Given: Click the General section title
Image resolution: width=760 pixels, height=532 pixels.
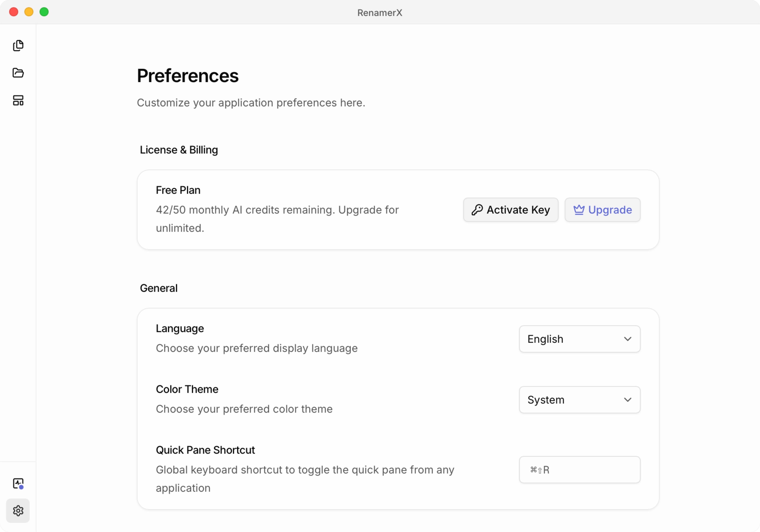Looking at the screenshot, I should coord(158,288).
